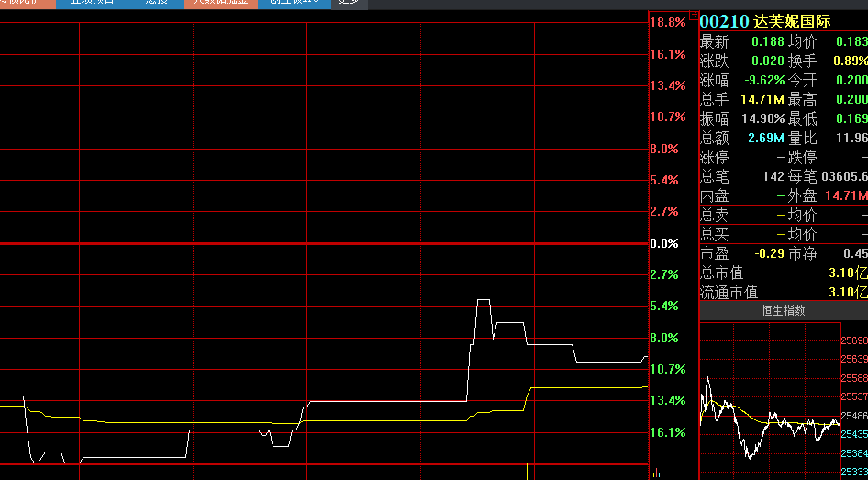
Task: Click the 总手 label
Action: click(715, 100)
